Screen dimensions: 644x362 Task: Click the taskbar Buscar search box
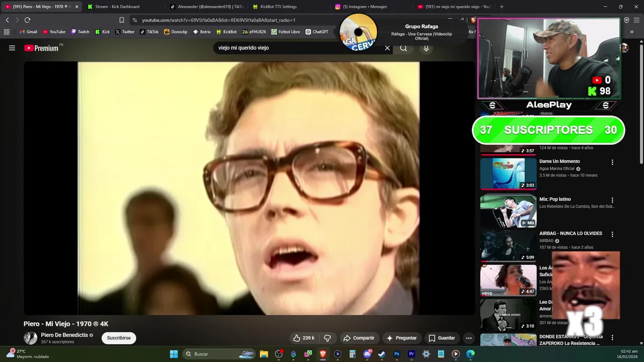219,354
